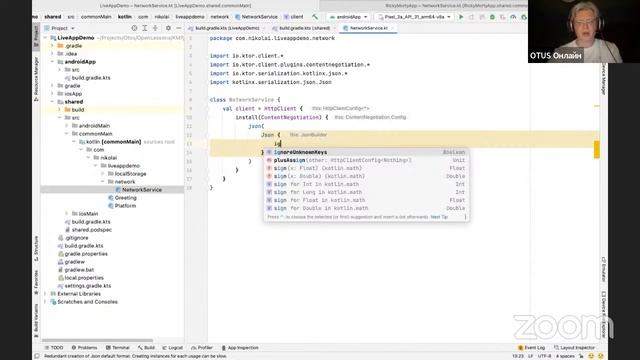Expand the localStorage package

[x=102, y=173]
